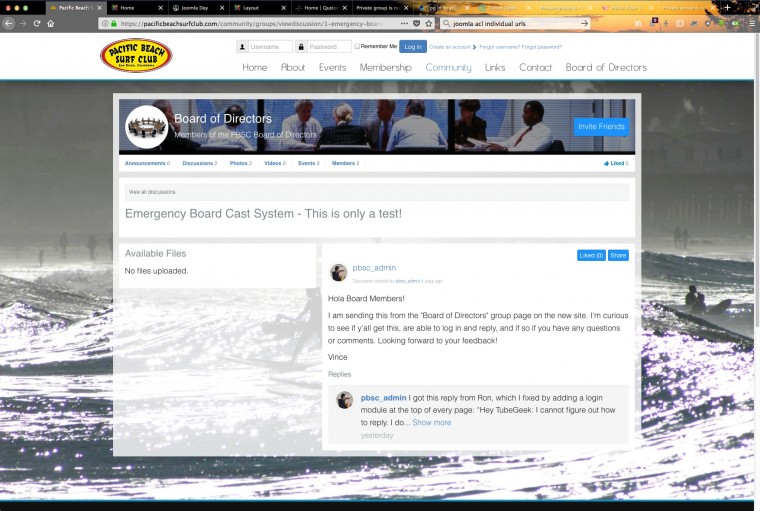760x511 pixels.
Task: Click the No files uploaded text
Action: coord(156,271)
